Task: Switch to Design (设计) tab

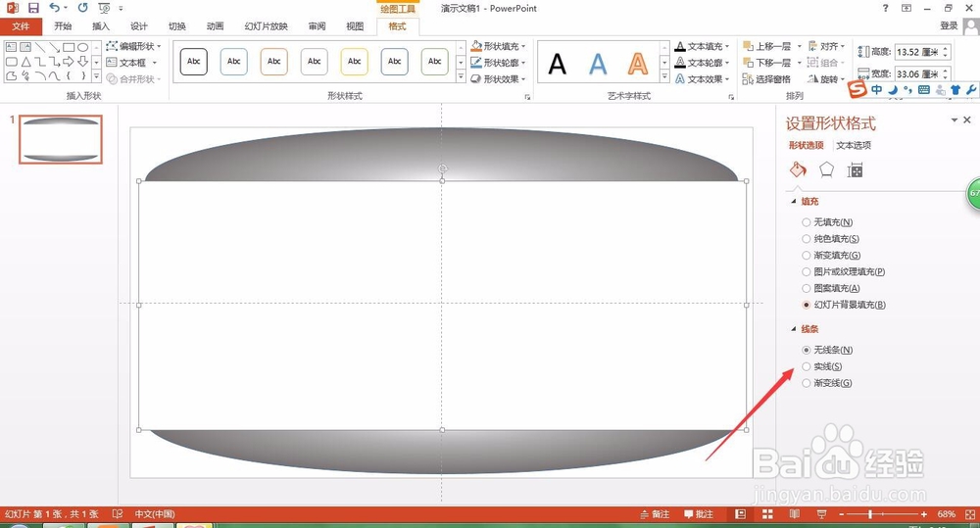Action: [x=139, y=26]
